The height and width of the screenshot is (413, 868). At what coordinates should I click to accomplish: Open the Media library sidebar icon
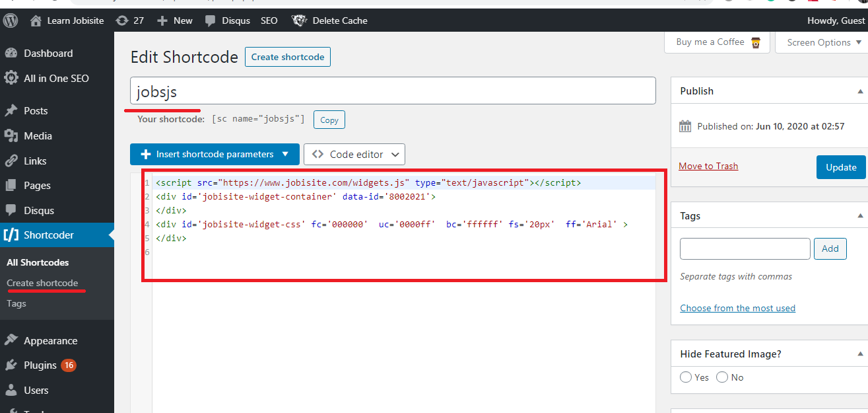(11, 136)
